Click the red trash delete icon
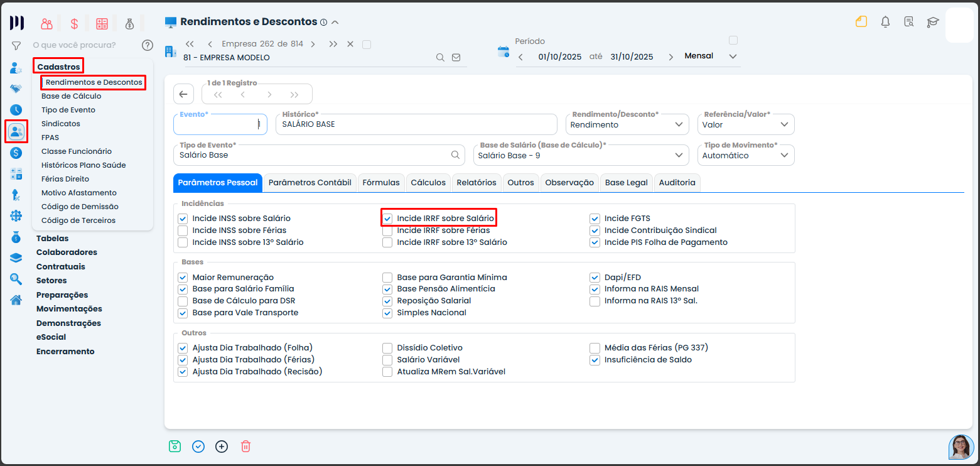The image size is (980, 466). tap(245, 447)
